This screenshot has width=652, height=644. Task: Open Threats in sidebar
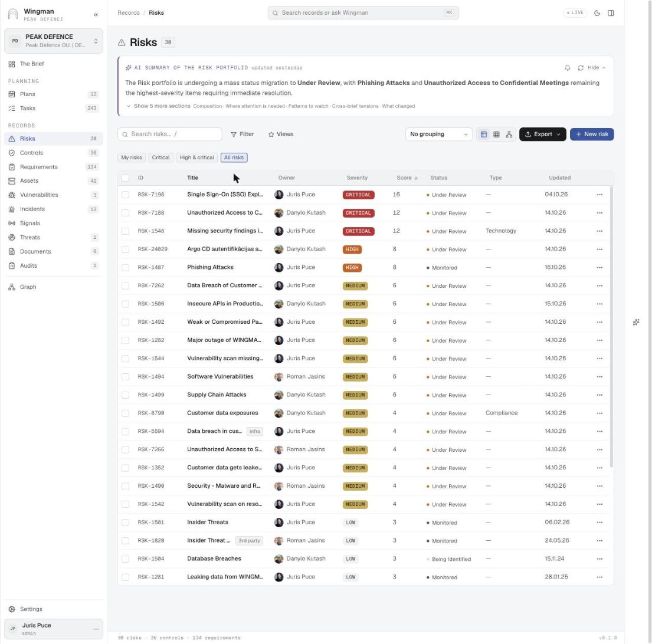tap(54, 237)
